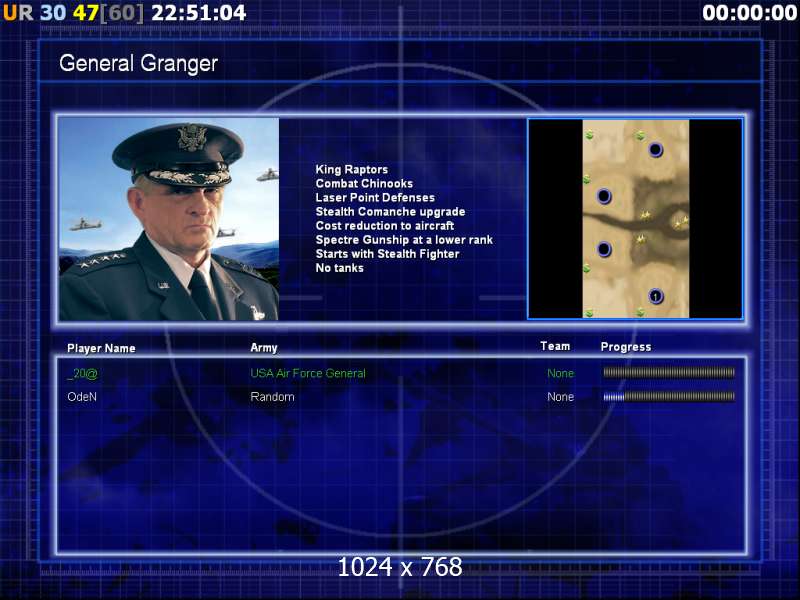Click the Team value None for OdeN
This screenshot has width=800, height=600.
click(560, 397)
